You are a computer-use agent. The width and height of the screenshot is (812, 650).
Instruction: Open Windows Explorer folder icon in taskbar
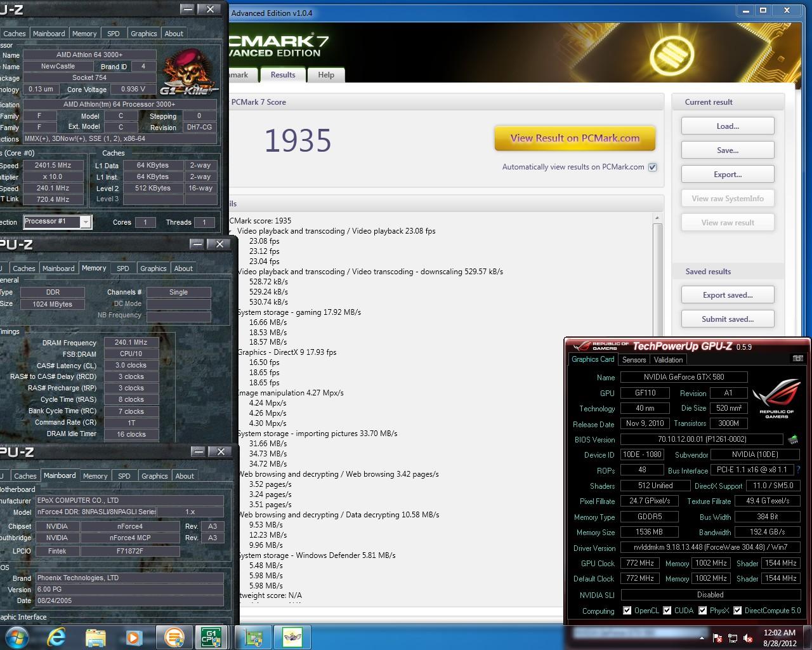(x=95, y=637)
